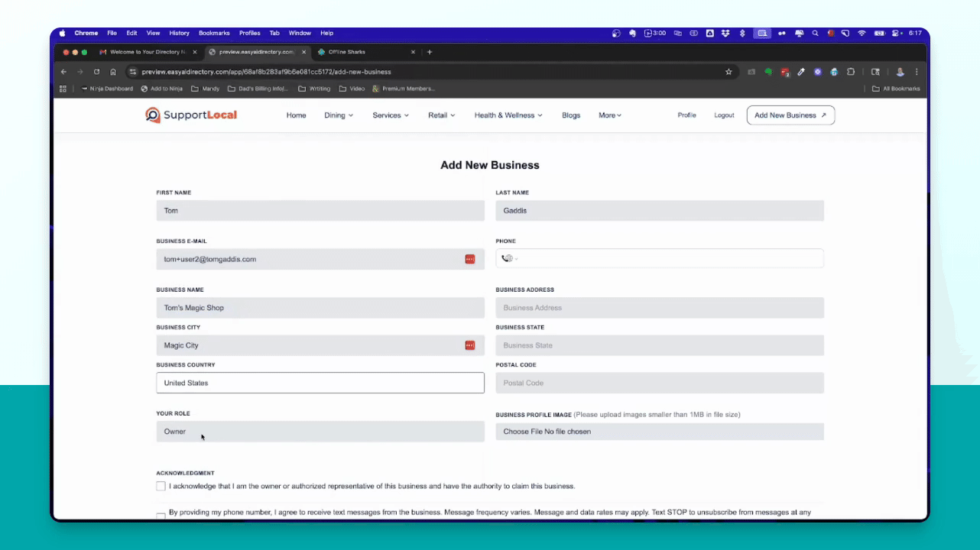
Task: Bookmark this page with the star icon
Action: pyautogui.click(x=729, y=72)
